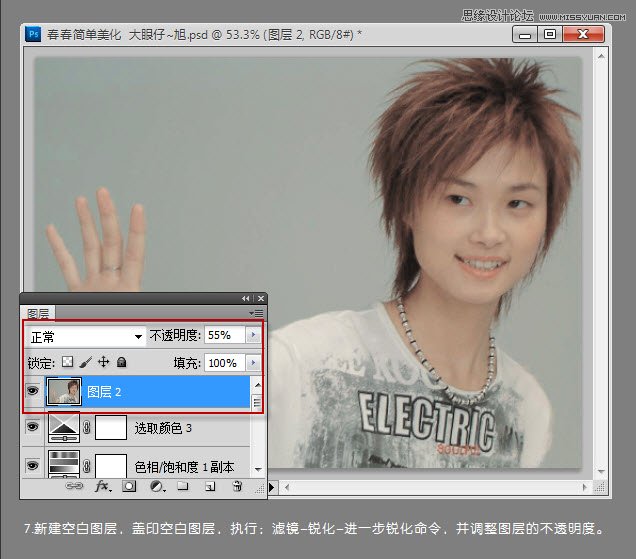Click the Photoshop Ps icon in title bar

click(x=33, y=34)
